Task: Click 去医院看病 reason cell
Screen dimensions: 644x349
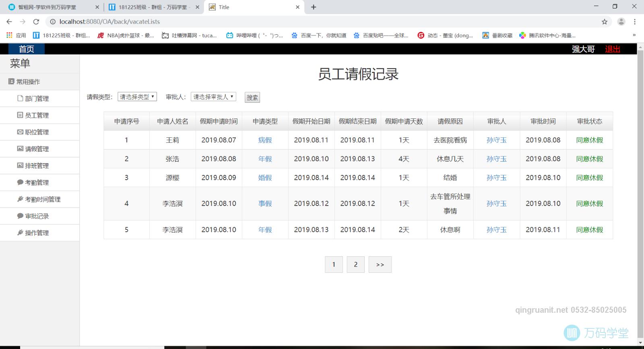Action: tap(450, 140)
